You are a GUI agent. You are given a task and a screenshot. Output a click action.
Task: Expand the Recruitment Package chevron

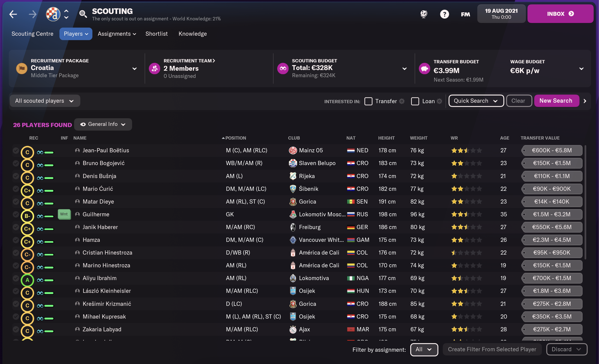click(134, 69)
